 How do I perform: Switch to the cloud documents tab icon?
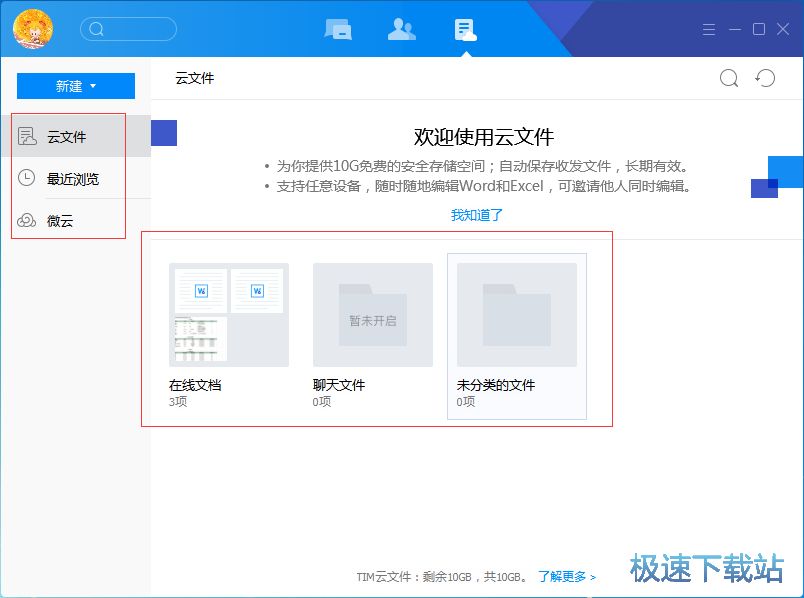point(465,30)
